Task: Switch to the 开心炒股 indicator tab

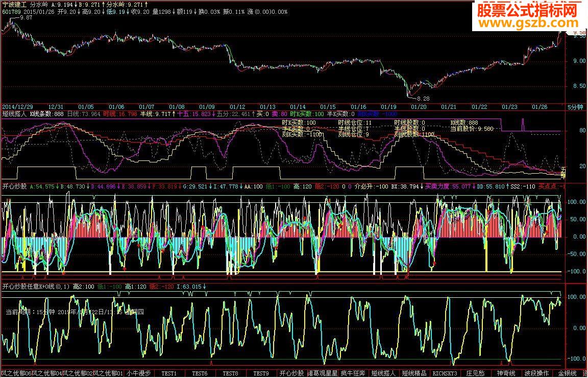Action: pos(291,373)
